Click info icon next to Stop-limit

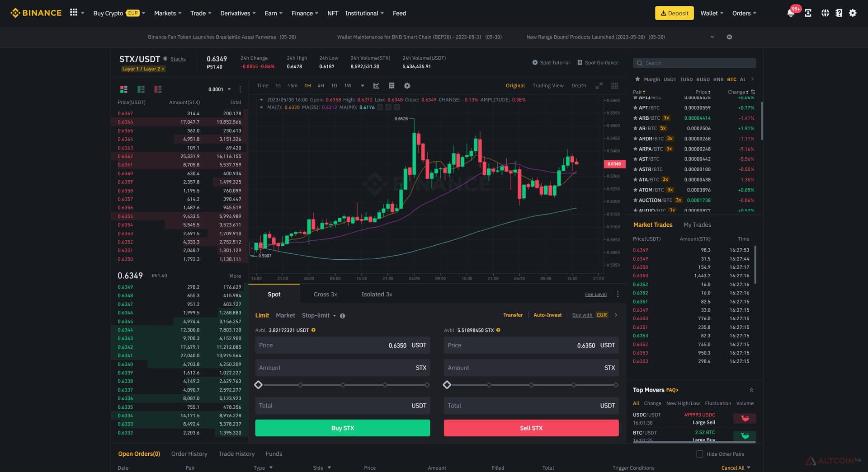[x=343, y=316]
